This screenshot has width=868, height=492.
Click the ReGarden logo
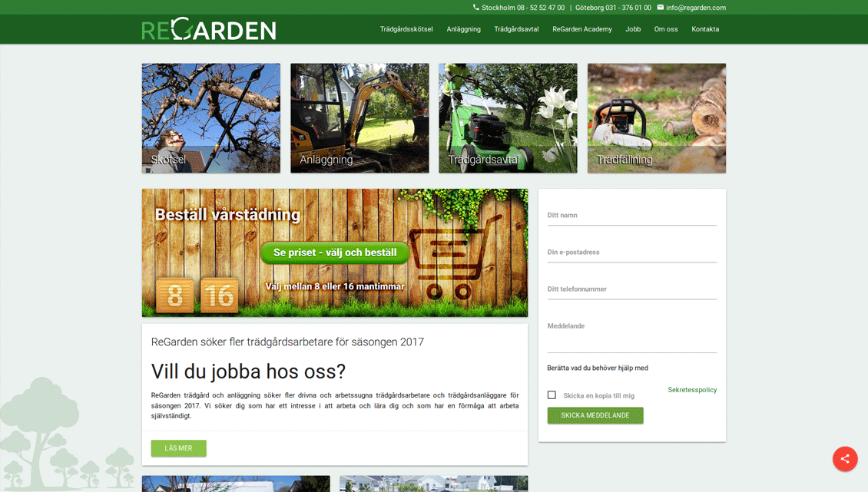(x=208, y=28)
